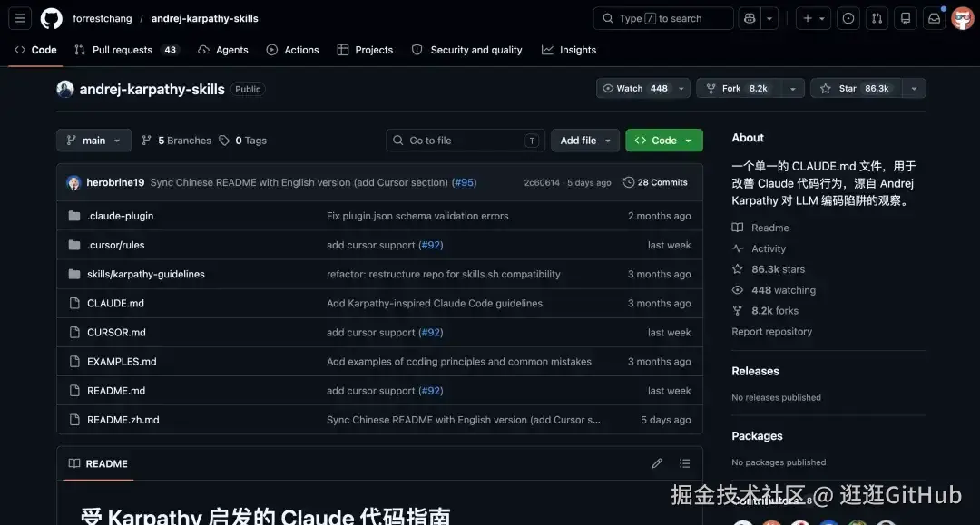This screenshot has width=980, height=525.
Task: Open the README.md file
Action: 116,390
